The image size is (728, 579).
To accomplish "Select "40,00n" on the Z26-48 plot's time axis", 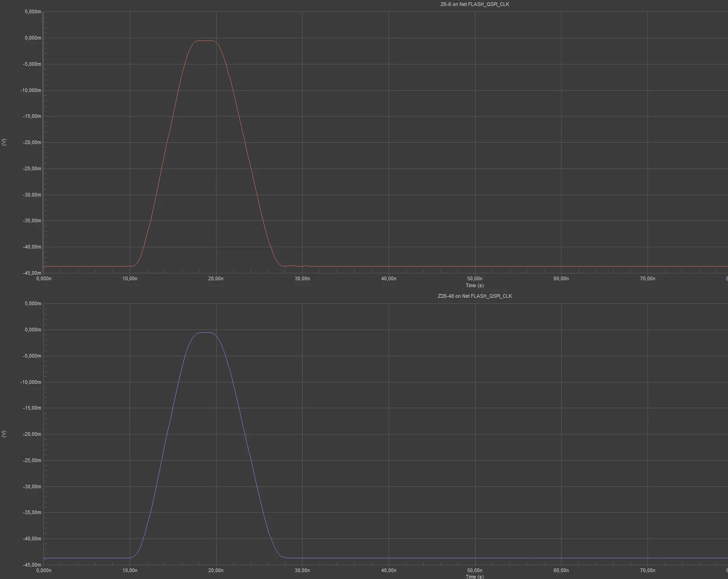I will click(389, 570).
